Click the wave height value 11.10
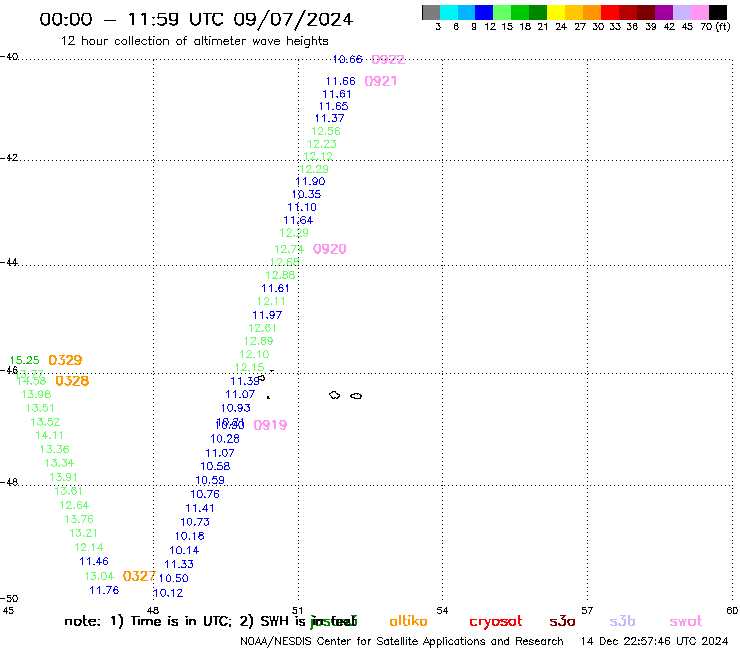740x650 pixels. pyautogui.click(x=302, y=207)
